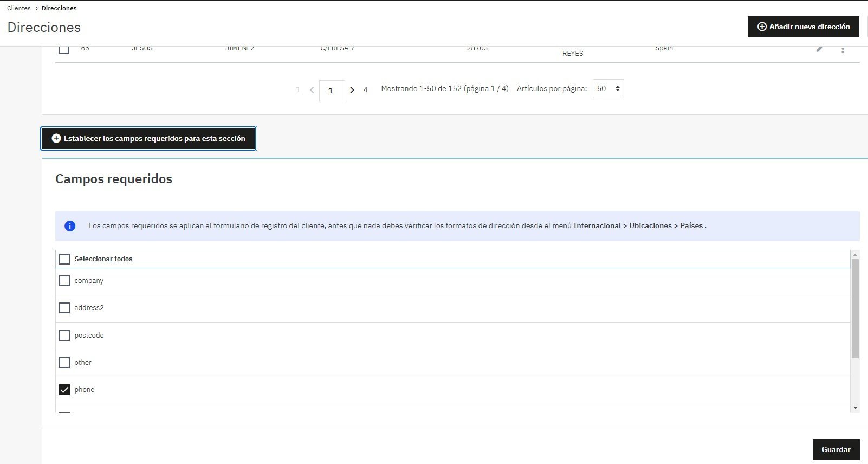The height and width of the screenshot is (464, 868).
Task: Click the Artículos por página label
Action: coord(552,89)
